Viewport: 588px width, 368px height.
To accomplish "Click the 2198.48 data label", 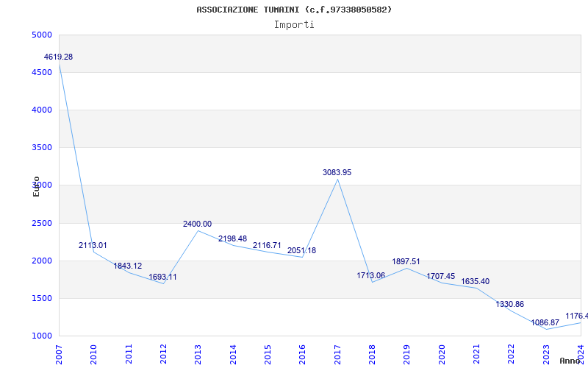I will [232, 238].
